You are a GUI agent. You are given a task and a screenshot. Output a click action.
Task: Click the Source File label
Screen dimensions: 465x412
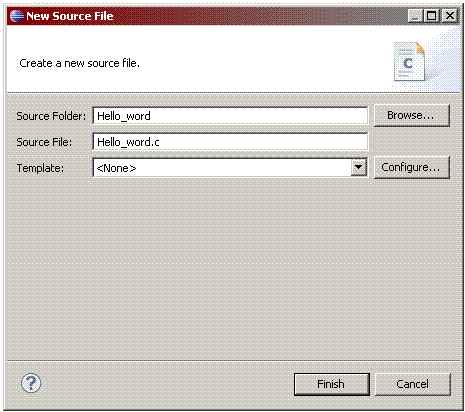click(x=44, y=142)
